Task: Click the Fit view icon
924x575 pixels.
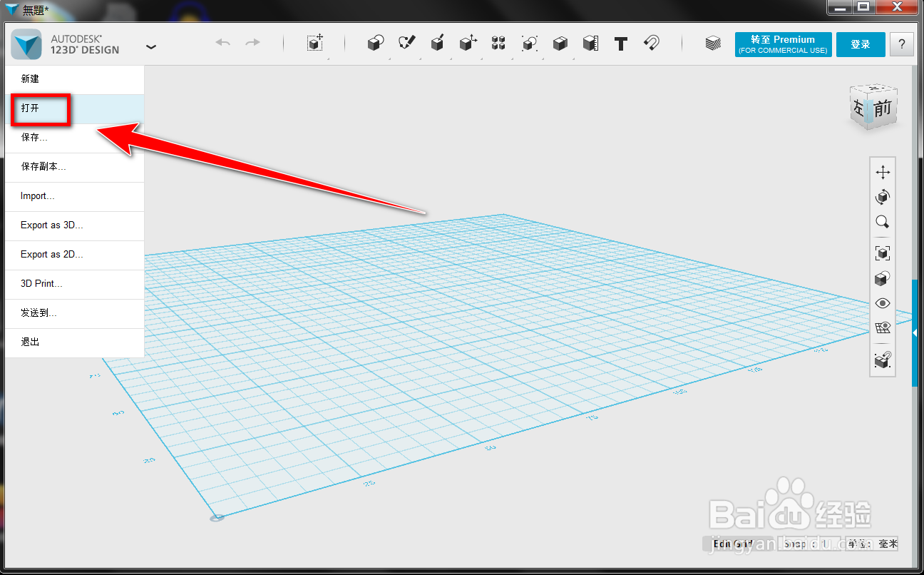Action: click(x=883, y=253)
